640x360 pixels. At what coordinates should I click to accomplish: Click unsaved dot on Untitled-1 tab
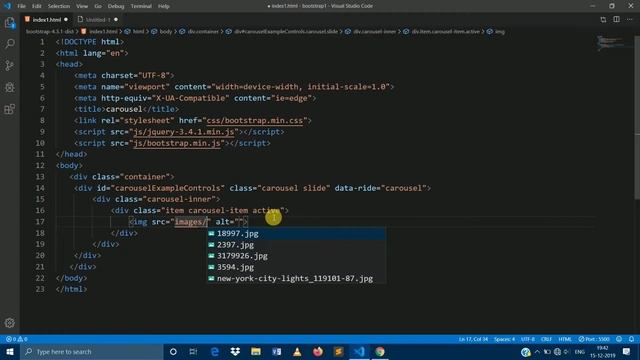tap(116, 19)
